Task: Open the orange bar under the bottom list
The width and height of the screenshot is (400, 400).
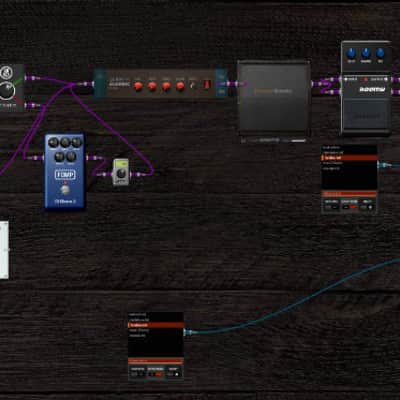Action: tap(156, 361)
